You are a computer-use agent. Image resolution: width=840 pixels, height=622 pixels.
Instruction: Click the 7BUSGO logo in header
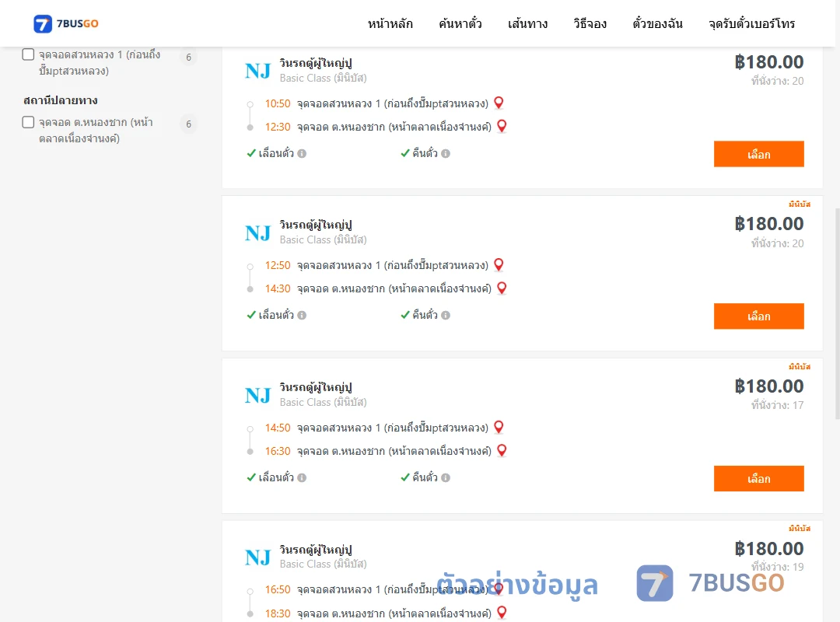[66, 23]
